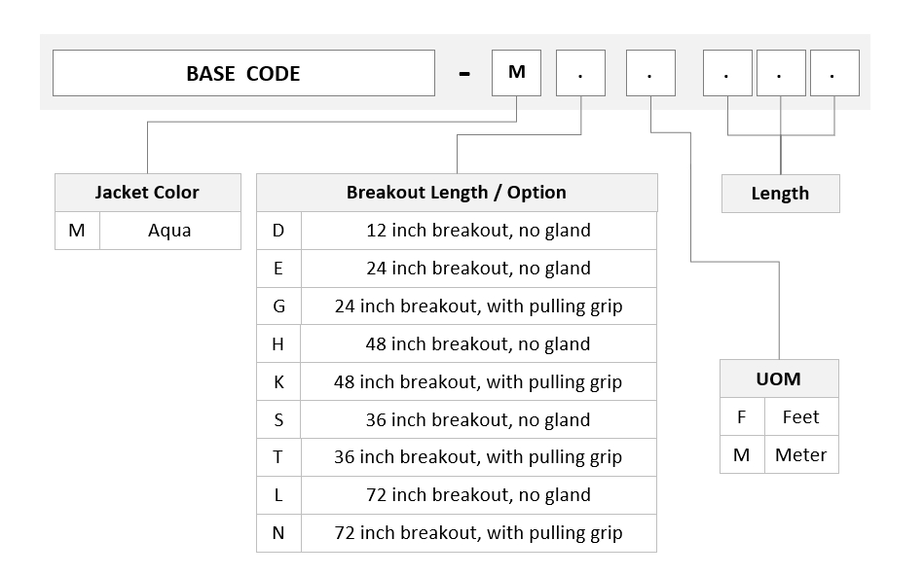Select 24 inch breakout, no gland
This screenshot has width=924, height=576.
[x=457, y=269]
